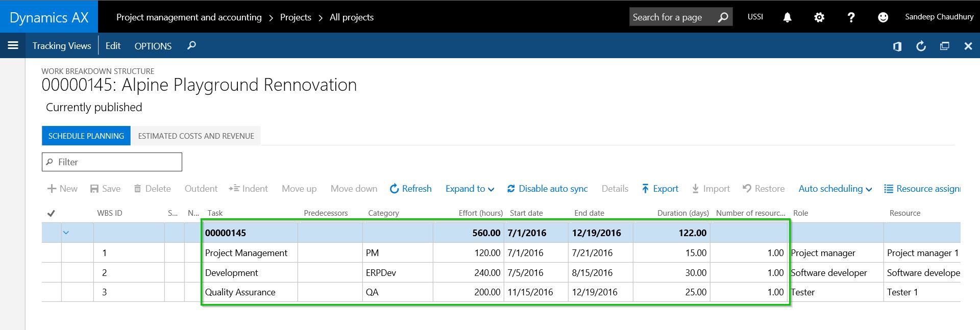This screenshot has height=330, width=980.
Task: Expand the 'Expand to' dropdown
Action: (470, 189)
